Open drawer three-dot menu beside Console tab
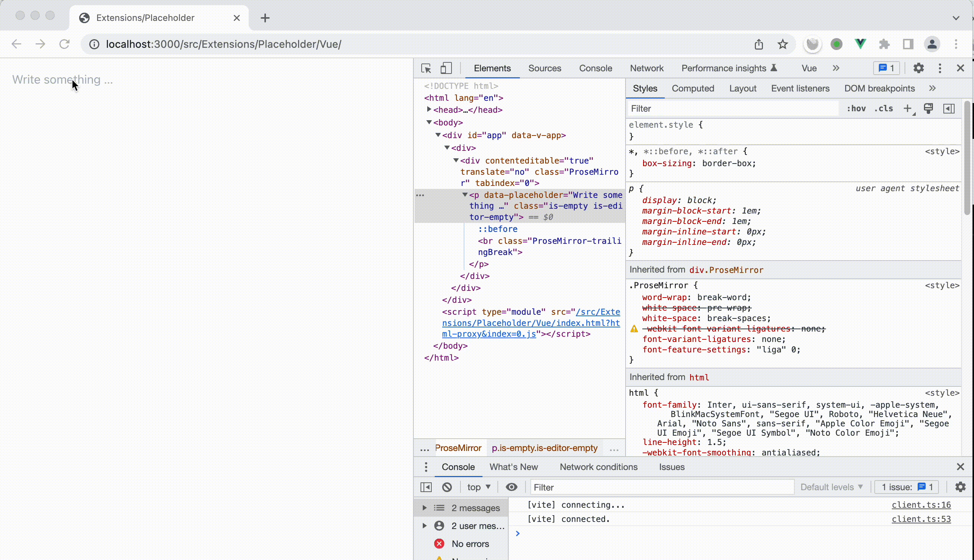The width and height of the screenshot is (974, 560). tap(426, 467)
